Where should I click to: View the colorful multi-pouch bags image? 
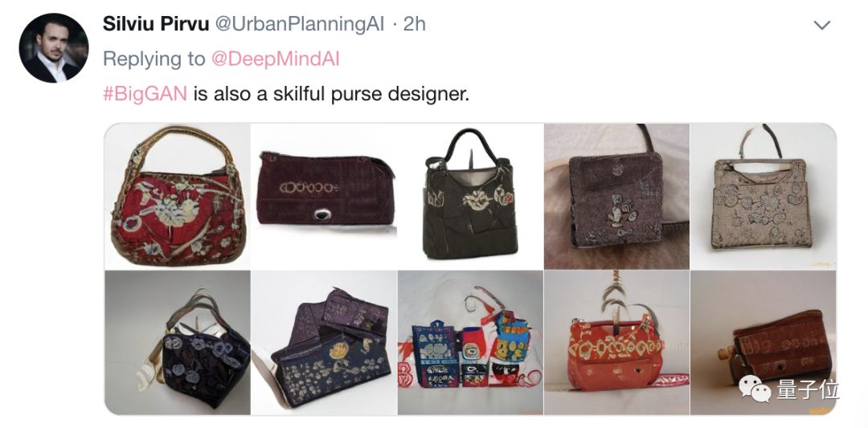coord(470,342)
